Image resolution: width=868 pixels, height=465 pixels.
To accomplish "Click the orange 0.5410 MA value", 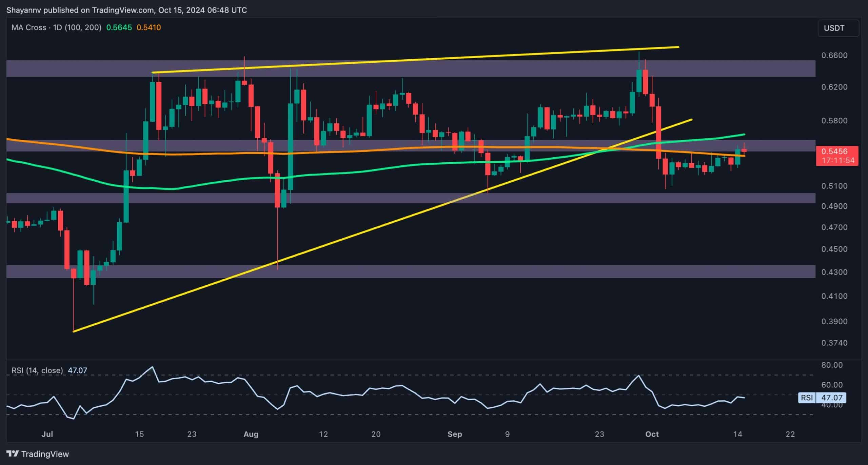I will point(149,27).
